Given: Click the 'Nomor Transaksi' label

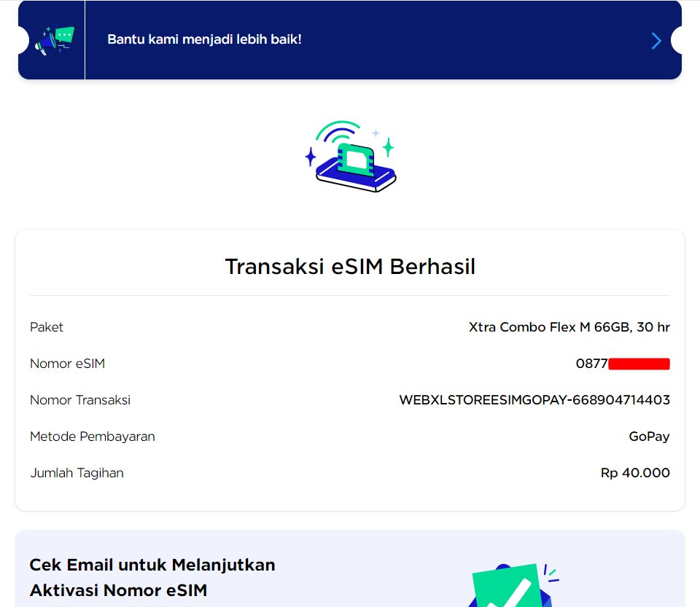Looking at the screenshot, I should 80,399.
